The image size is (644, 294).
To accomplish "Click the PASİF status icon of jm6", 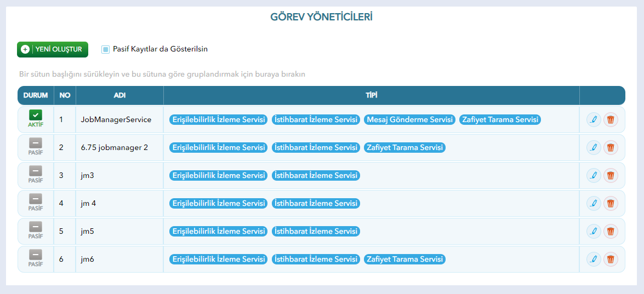I will click(35, 255).
